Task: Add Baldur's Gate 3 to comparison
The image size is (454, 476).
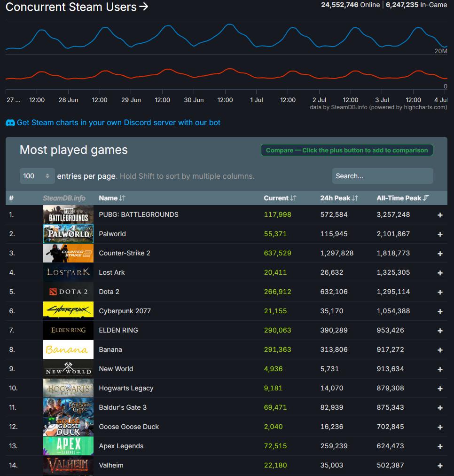Action: pyautogui.click(x=440, y=408)
